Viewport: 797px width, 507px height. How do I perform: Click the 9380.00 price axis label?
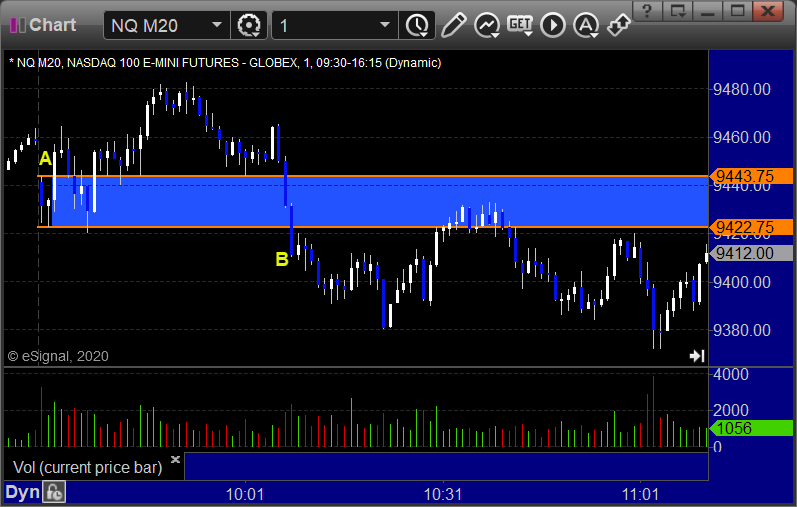(742, 330)
